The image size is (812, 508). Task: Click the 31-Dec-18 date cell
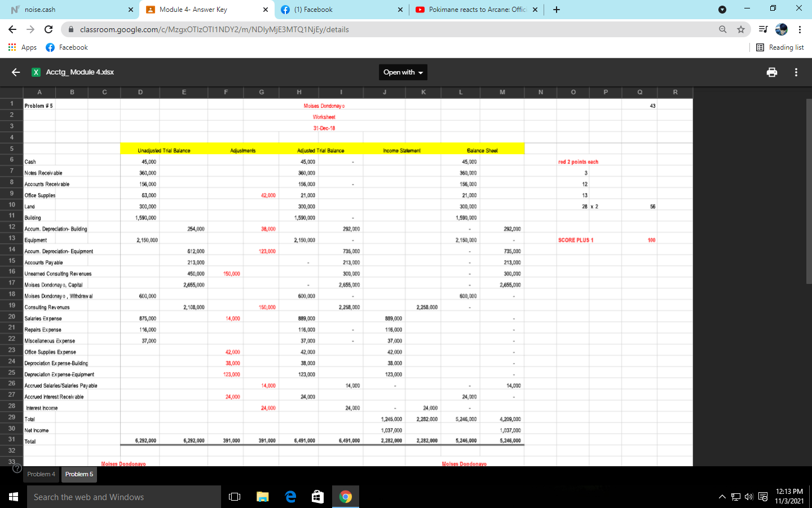click(x=324, y=128)
